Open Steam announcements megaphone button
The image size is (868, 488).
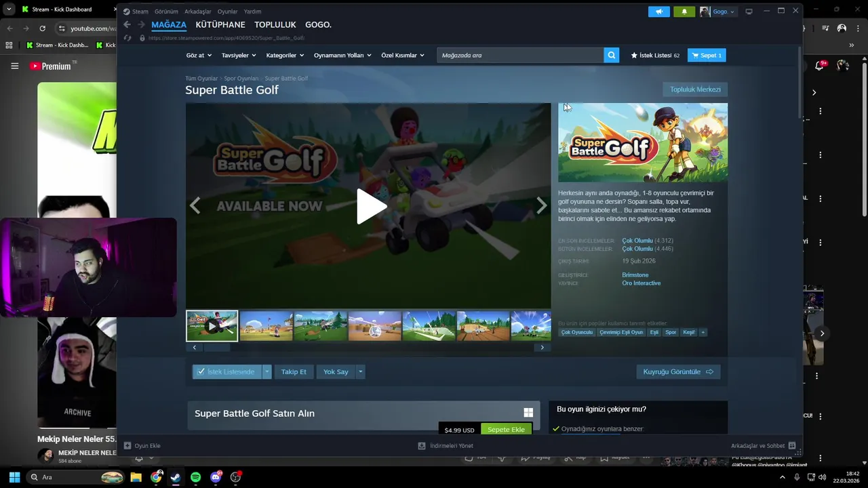658,12
